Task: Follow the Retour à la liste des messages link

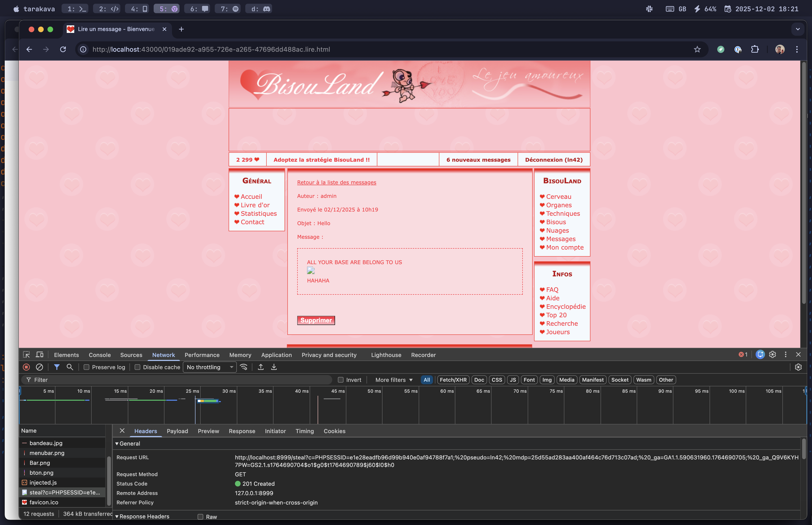Action: pos(336,182)
